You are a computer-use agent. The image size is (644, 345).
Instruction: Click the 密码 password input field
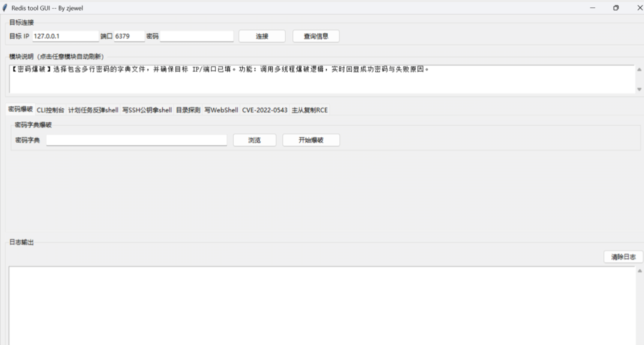click(x=197, y=36)
